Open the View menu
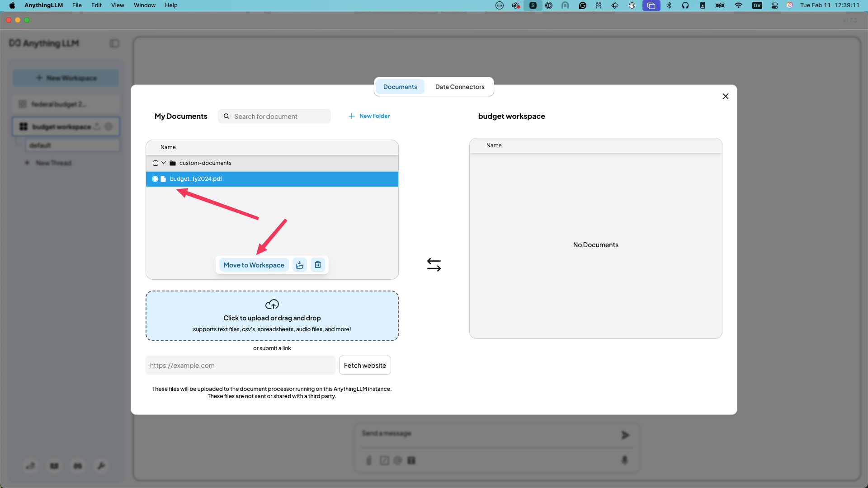Viewport: 868px width, 488px height. pyautogui.click(x=118, y=5)
